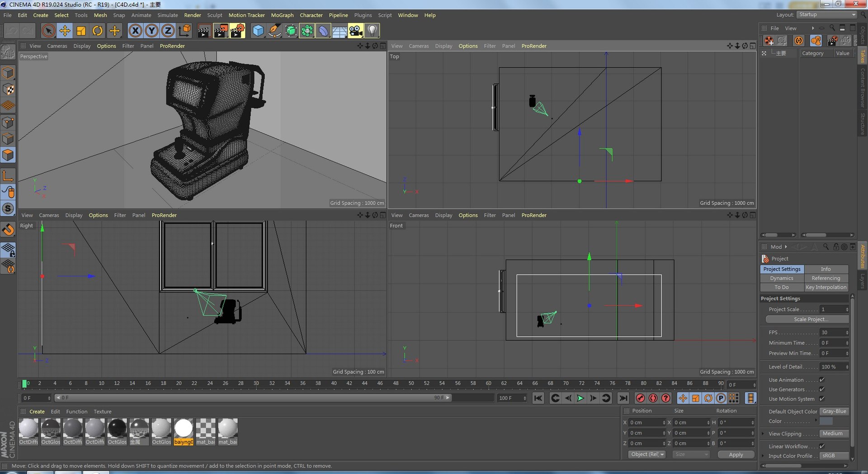Open Layout Startup dropdown

(826, 15)
